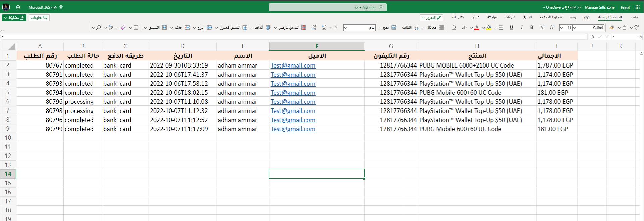Image resolution: width=644 pixels, height=221 pixels.
Task: Open Test@gmail.com link in row 9
Action: click(x=293, y=129)
